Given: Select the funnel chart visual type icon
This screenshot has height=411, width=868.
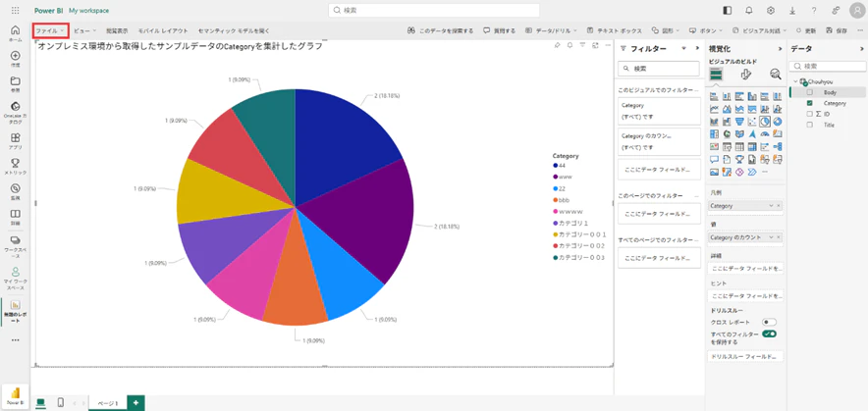Looking at the screenshot, I should click(739, 122).
